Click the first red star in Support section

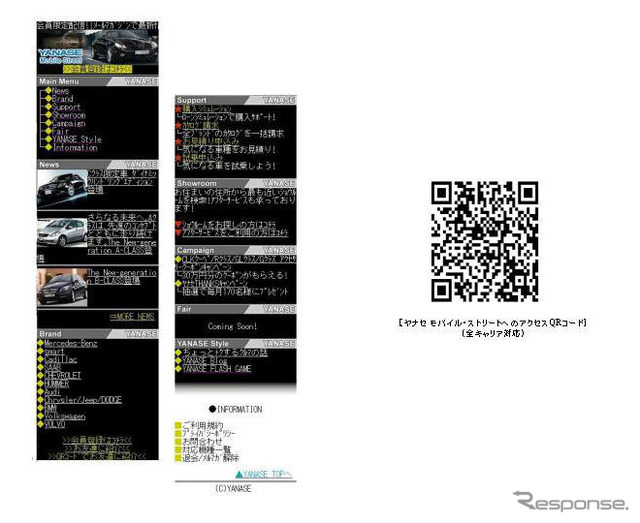point(178,109)
